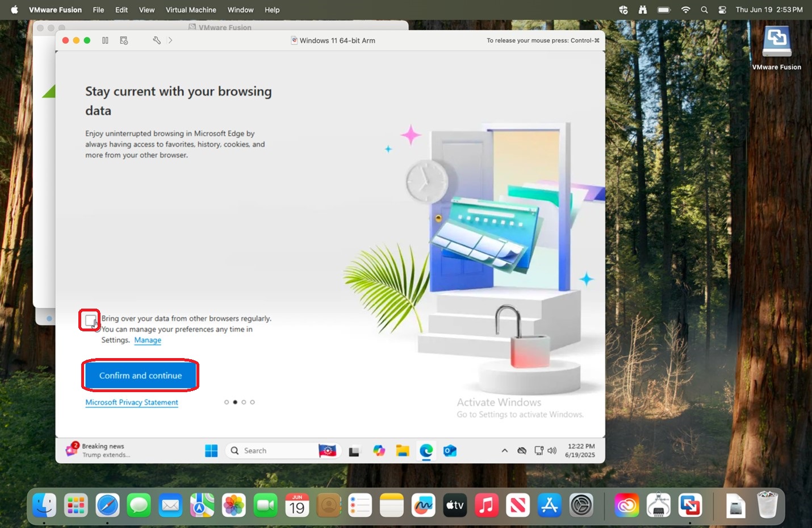
Task: Click the Confirm and continue button
Action: coord(141,376)
